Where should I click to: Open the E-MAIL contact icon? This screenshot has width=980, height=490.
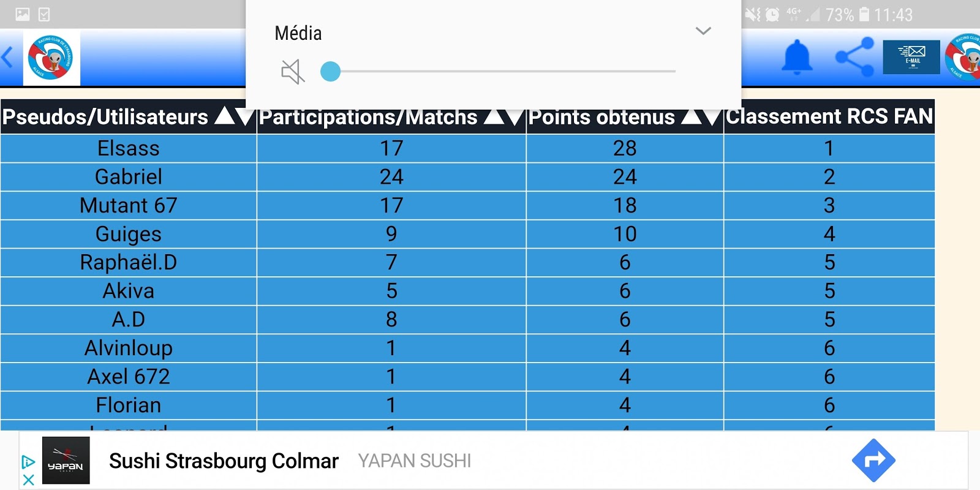click(911, 57)
